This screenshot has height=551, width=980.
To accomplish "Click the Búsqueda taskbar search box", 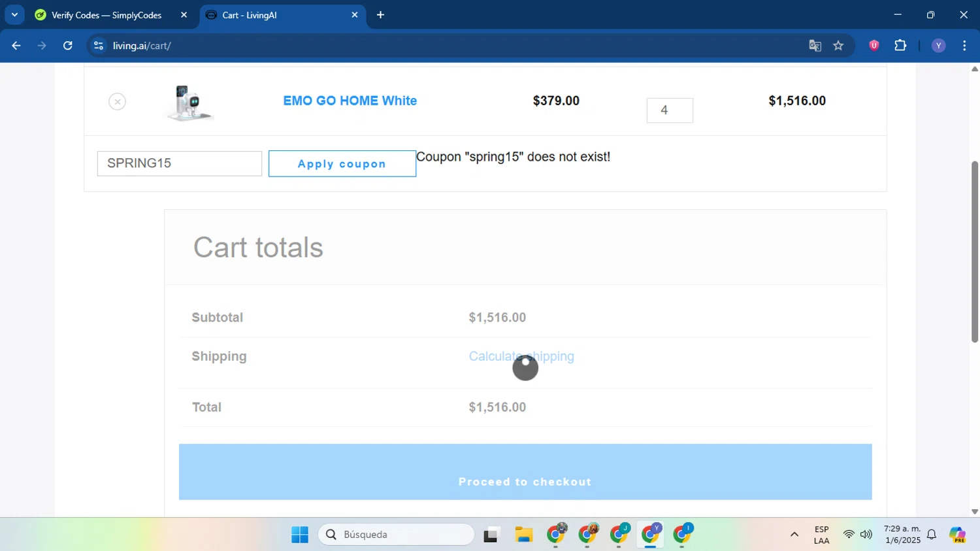I will coord(396,535).
